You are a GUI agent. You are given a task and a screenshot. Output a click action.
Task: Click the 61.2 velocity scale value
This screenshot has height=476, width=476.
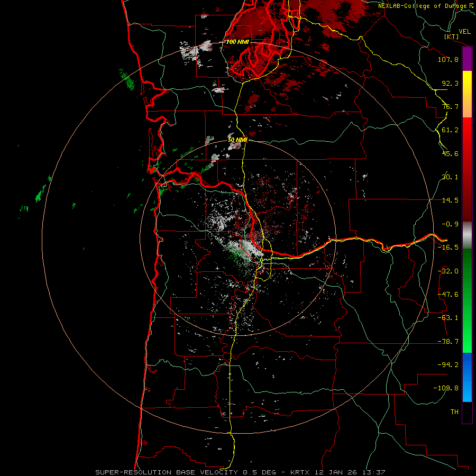coord(450,130)
